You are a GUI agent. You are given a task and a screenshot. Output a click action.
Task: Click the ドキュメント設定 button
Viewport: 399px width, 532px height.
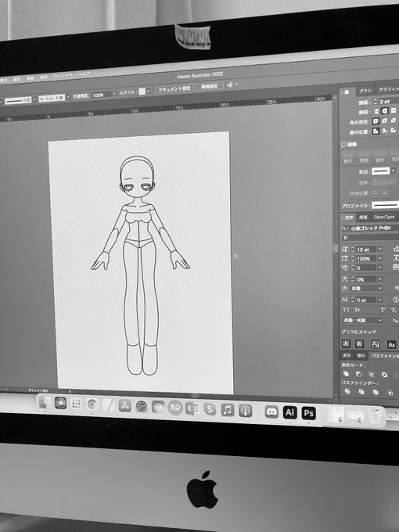tap(174, 88)
